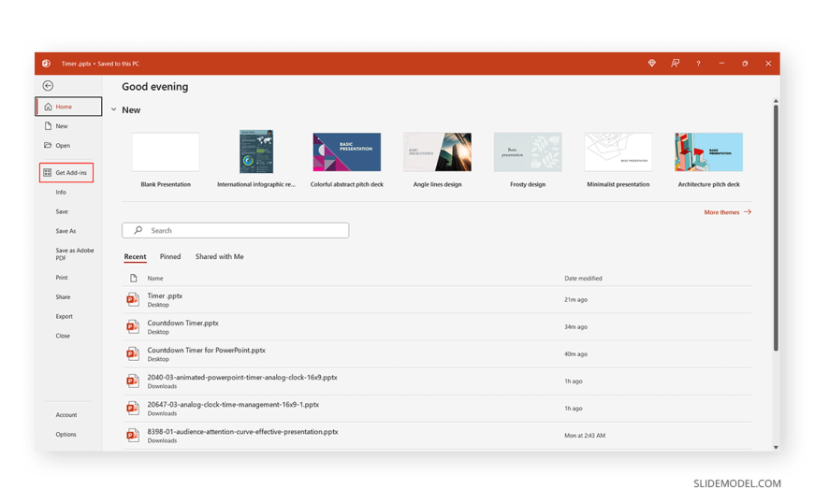Click 'Mon at 2:43 AM' date entry
The image size is (814, 504).
585,436
